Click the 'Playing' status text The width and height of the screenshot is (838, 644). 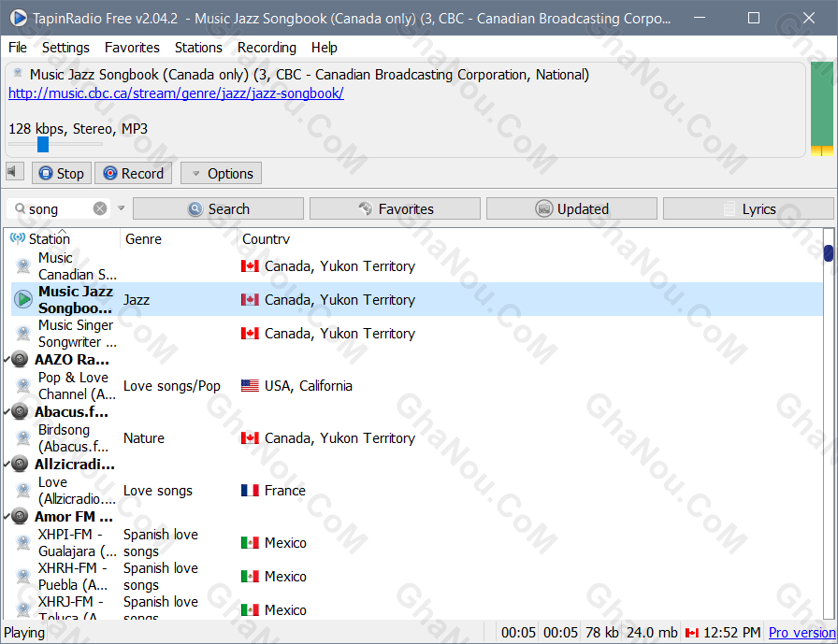(x=24, y=633)
